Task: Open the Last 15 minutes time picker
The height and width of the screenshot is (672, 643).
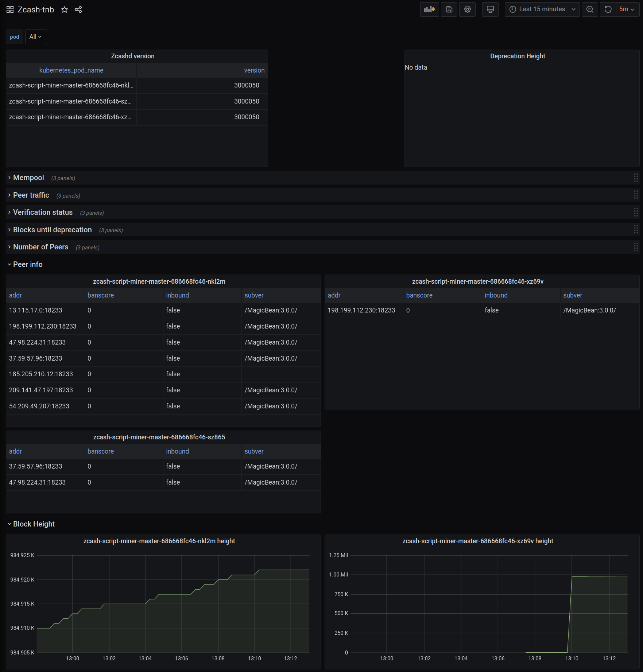Action: 542,9
